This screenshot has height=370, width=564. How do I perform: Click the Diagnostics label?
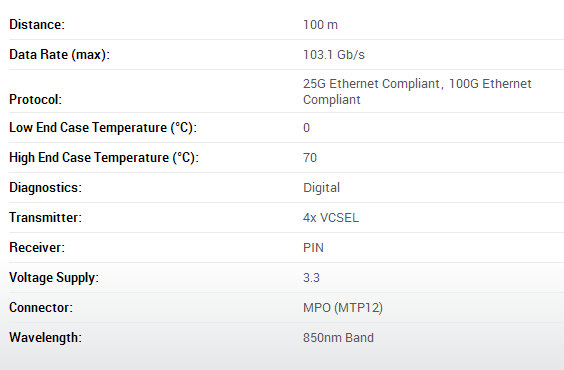point(45,188)
